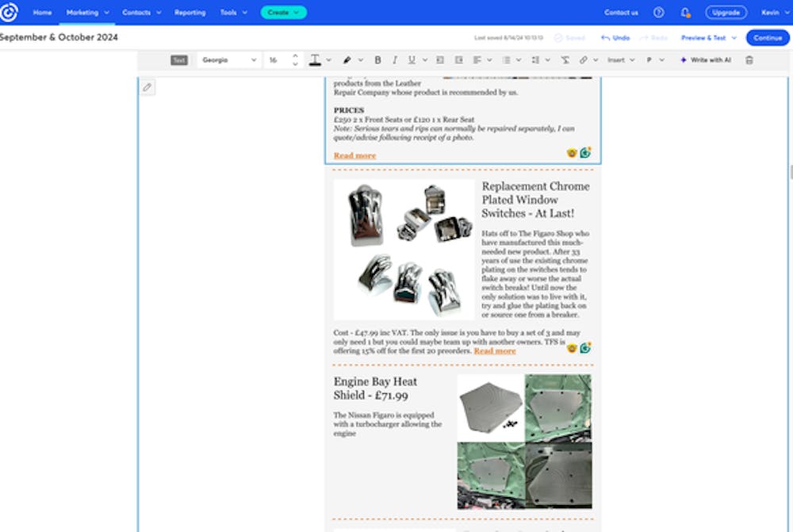
Task: Click the highlight color marker icon
Action: pyautogui.click(x=347, y=60)
